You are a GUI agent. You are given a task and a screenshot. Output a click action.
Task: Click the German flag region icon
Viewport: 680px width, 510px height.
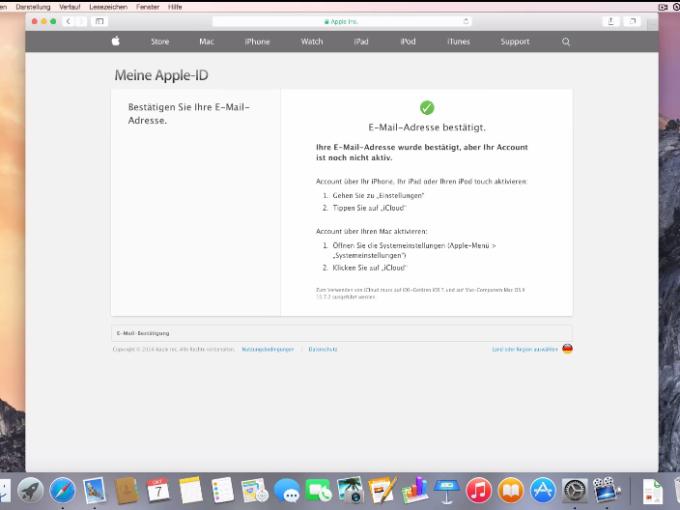567,349
